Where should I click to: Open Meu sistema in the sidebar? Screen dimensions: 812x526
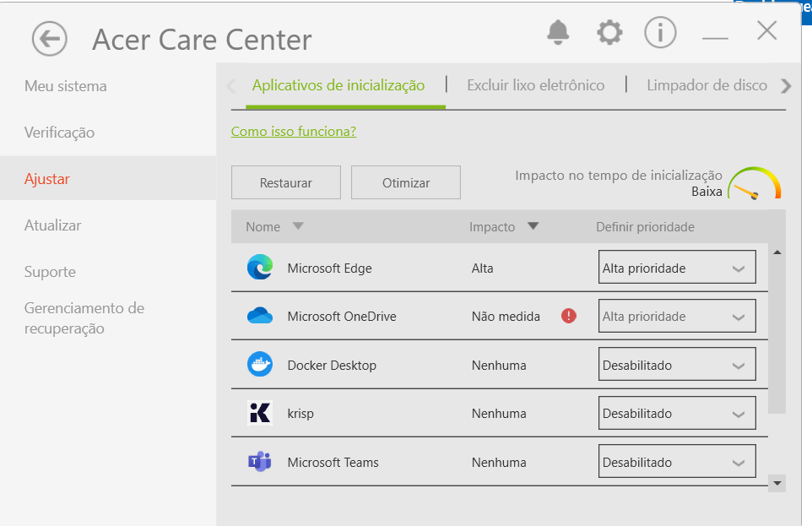pos(66,86)
